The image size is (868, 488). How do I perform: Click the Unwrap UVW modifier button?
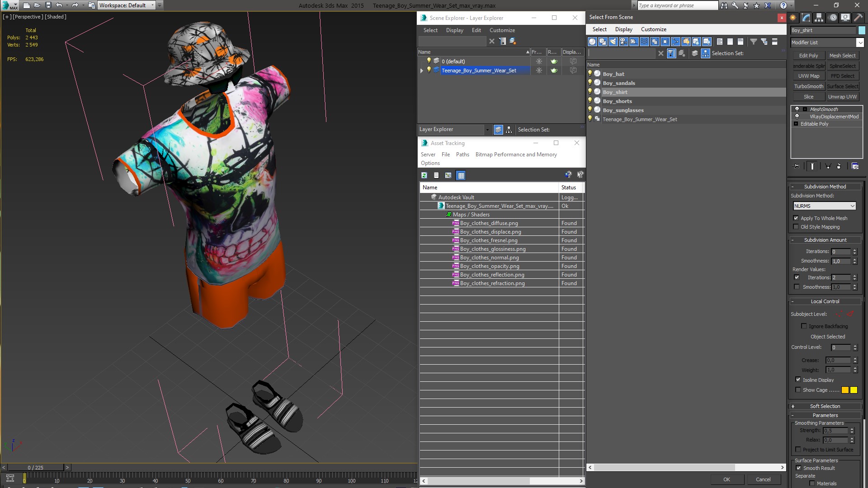coord(842,97)
